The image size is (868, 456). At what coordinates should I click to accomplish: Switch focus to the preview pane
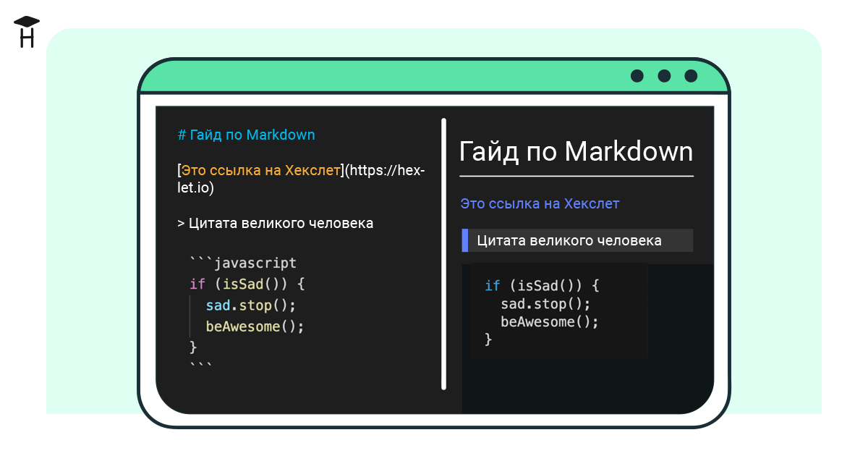click(x=579, y=384)
